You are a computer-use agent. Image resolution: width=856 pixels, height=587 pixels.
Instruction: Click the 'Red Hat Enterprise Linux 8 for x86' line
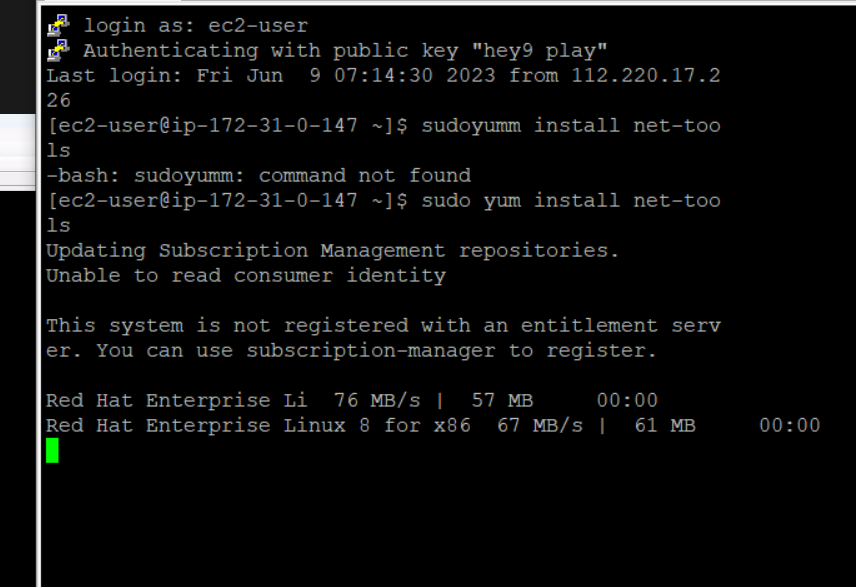(x=258, y=425)
